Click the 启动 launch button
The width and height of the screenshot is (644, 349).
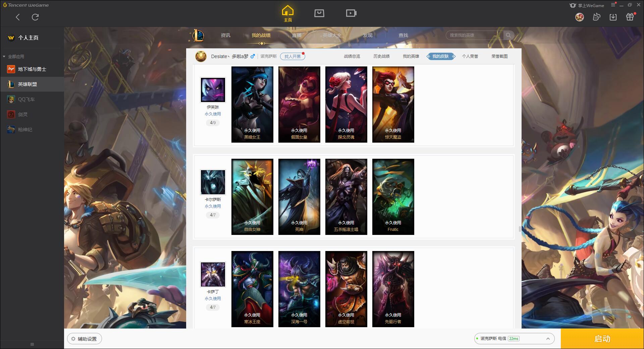[x=602, y=339]
